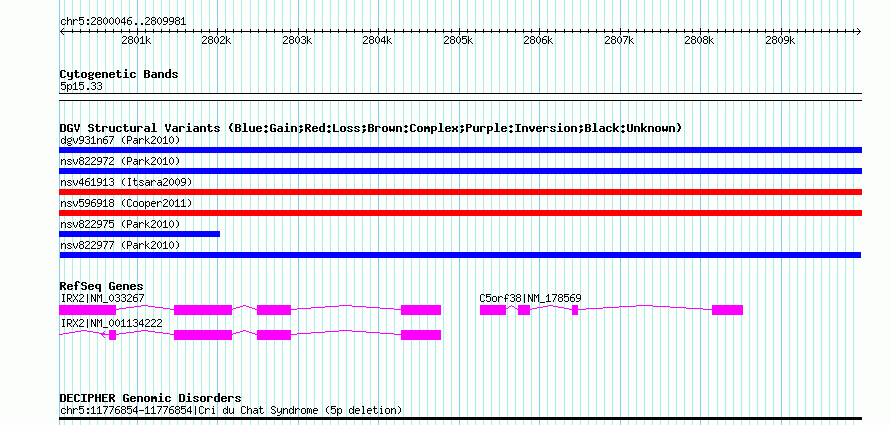
Task: Click the C5orf38|NM_178569 gene label
Action: click(x=531, y=298)
